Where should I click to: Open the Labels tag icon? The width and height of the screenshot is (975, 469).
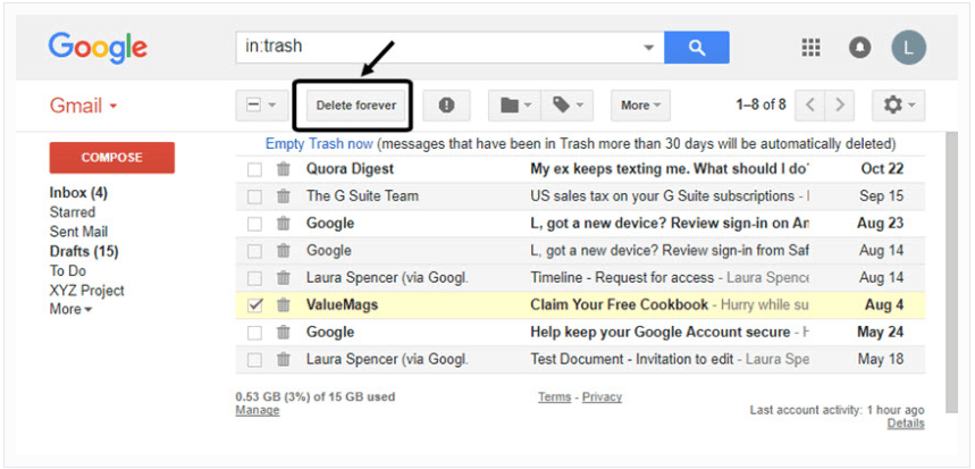567,106
